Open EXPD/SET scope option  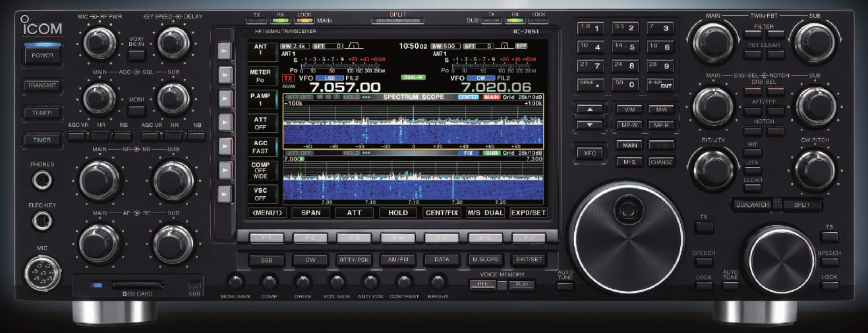pyautogui.click(x=528, y=213)
